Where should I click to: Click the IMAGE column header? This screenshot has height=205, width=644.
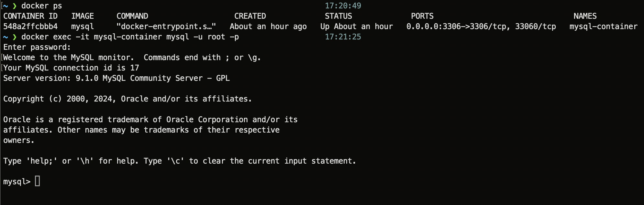click(83, 16)
